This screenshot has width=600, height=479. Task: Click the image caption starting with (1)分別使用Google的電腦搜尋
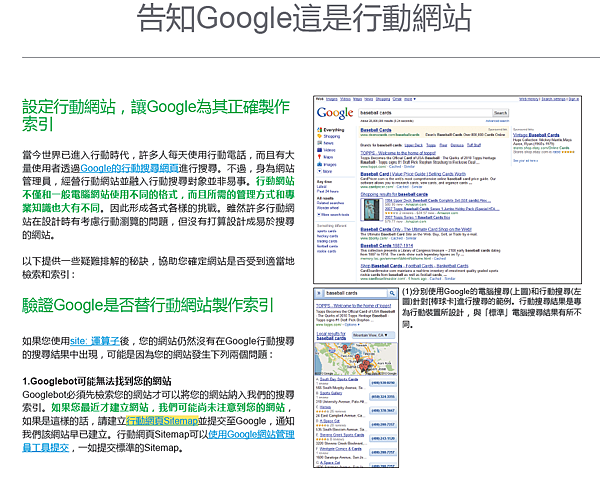pos(492,308)
